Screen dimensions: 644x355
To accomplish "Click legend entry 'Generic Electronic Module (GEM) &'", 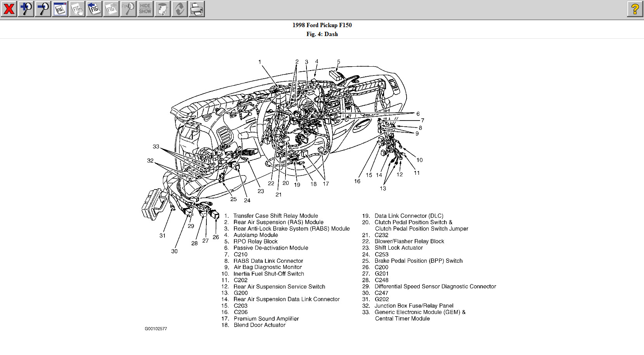I will pyautogui.click(x=420, y=312).
